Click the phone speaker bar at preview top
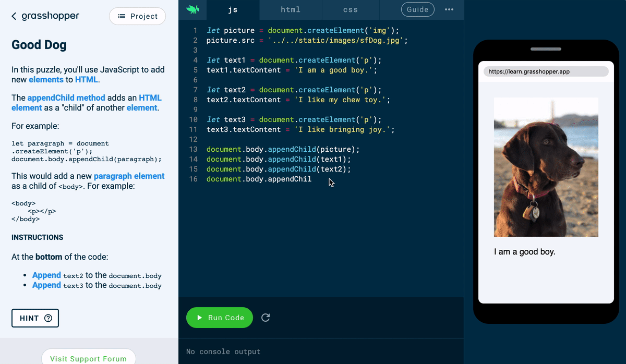Viewport: 626px width, 364px height. coord(545,48)
